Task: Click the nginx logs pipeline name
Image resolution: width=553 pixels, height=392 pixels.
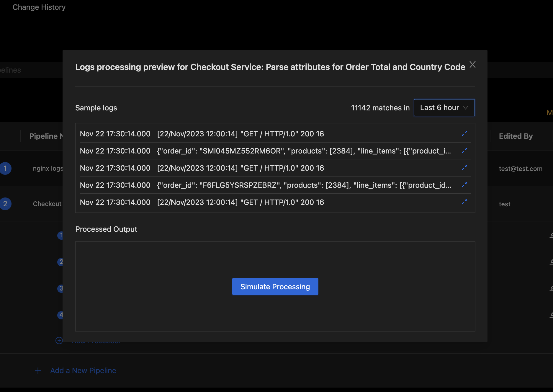Action: 48,168
